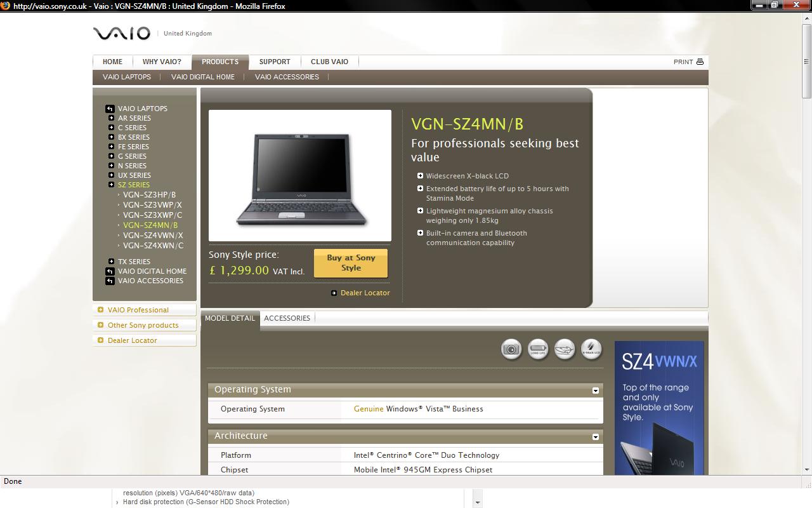Expand the AR SERIES tree item

pyautogui.click(x=112, y=118)
